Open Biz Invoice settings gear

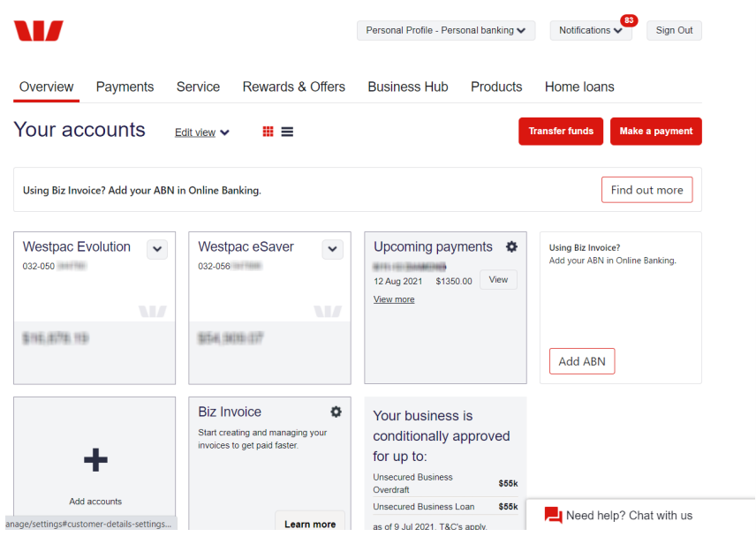coord(336,412)
